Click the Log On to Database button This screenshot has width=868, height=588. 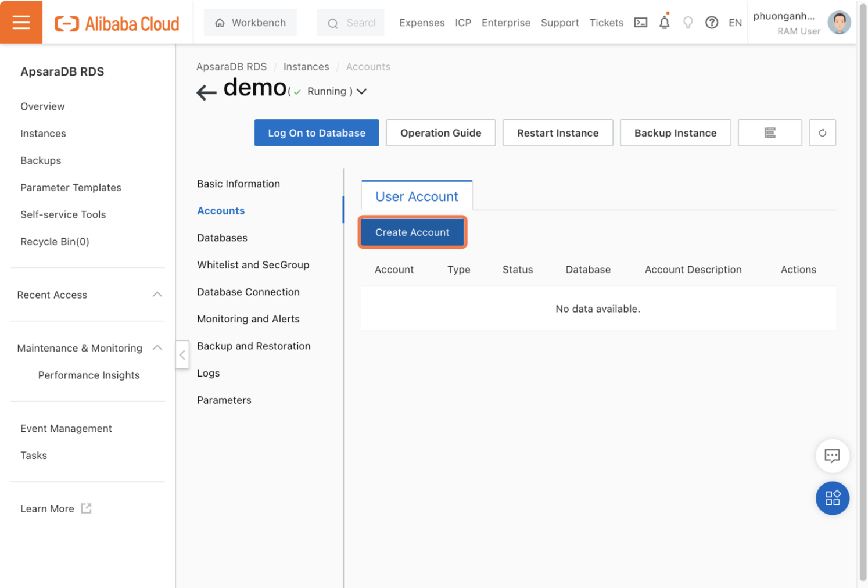(316, 132)
